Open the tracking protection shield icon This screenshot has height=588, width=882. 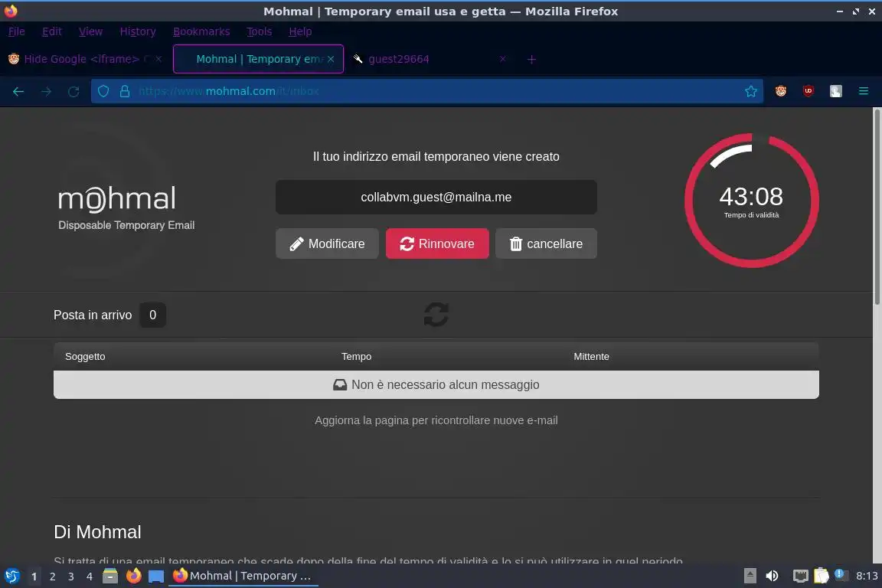[x=103, y=91]
